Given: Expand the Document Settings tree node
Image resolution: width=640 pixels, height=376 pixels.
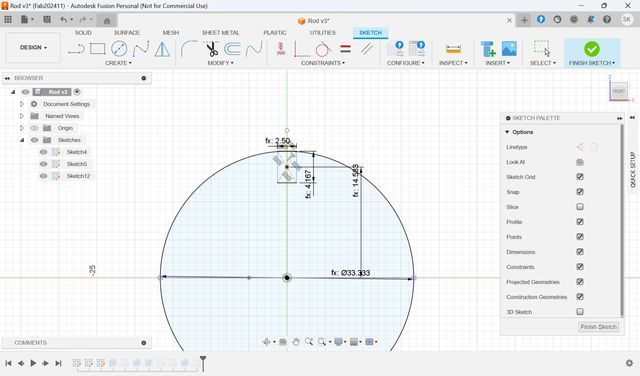Looking at the screenshot, I should click(x=22, y=104).
